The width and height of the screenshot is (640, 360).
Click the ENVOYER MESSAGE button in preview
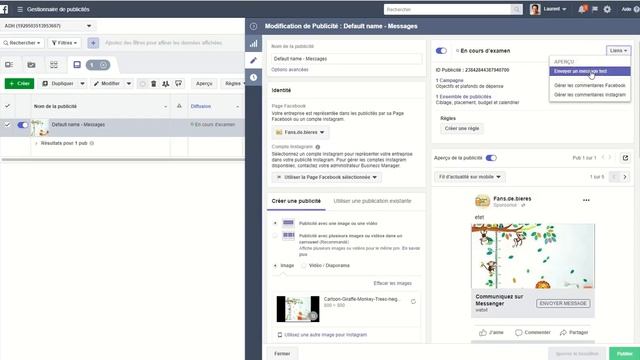coord(563,303)
